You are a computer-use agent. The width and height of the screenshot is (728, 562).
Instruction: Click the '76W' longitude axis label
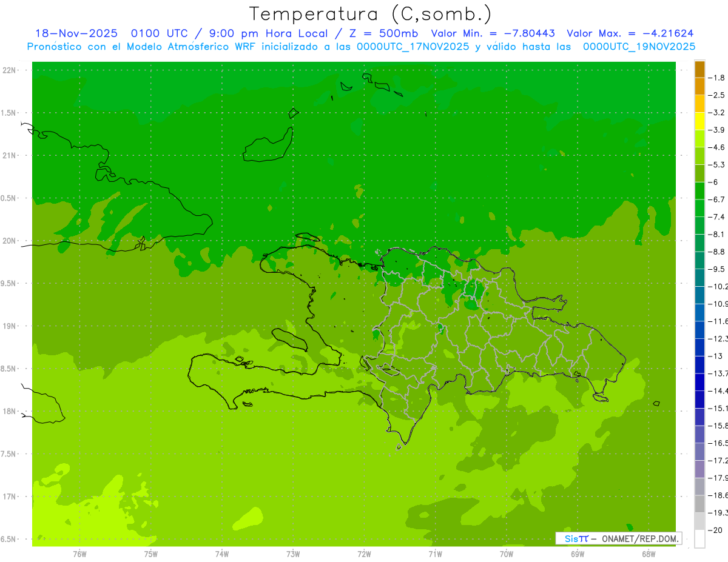click(79, 554)
